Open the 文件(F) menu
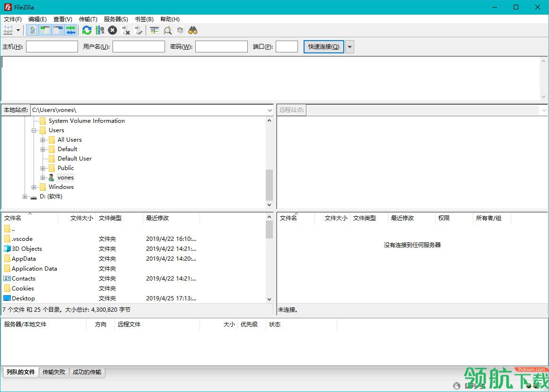Viewport: 549px width, 392px height. click(13, 19)
